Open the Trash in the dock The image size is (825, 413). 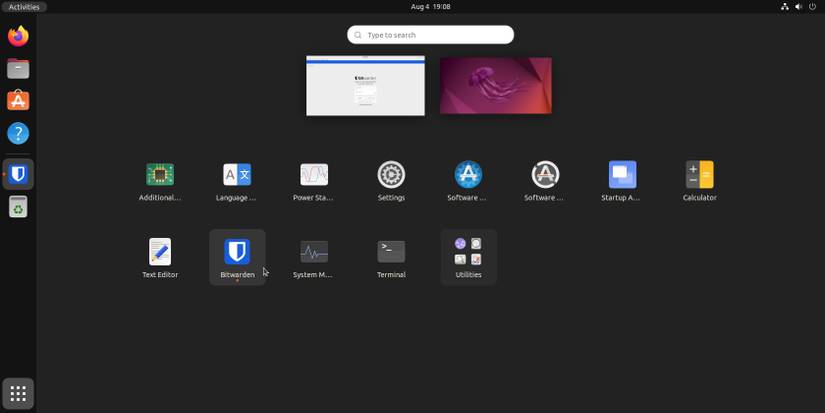pyautogui.click(x=18, y=206)
